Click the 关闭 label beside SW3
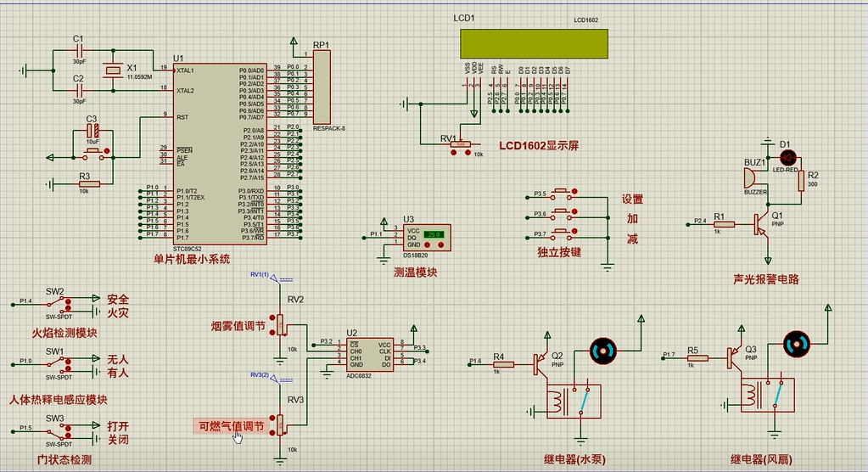Viewport: 868px width, 472px height. pyautogui.click(x=118, y=439)
